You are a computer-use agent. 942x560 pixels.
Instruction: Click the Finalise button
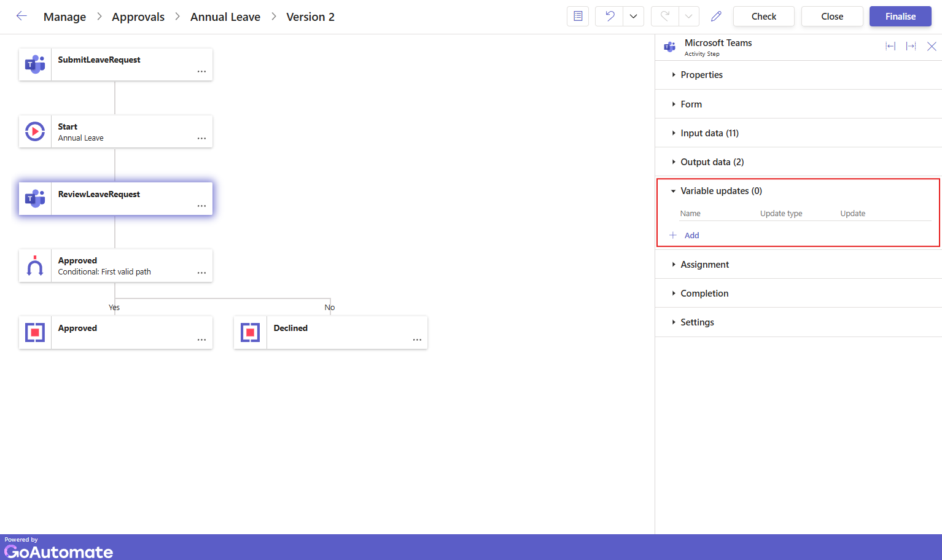(900, 17)
